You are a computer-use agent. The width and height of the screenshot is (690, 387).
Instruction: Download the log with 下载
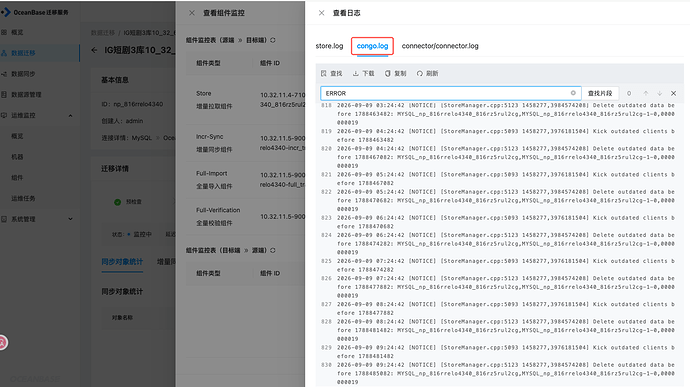pos(363,74)
